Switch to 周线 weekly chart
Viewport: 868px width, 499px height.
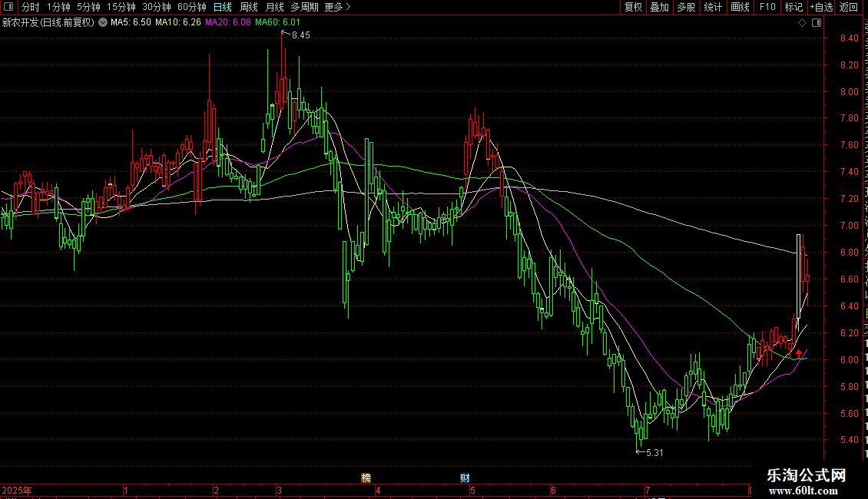pos(249,7)
